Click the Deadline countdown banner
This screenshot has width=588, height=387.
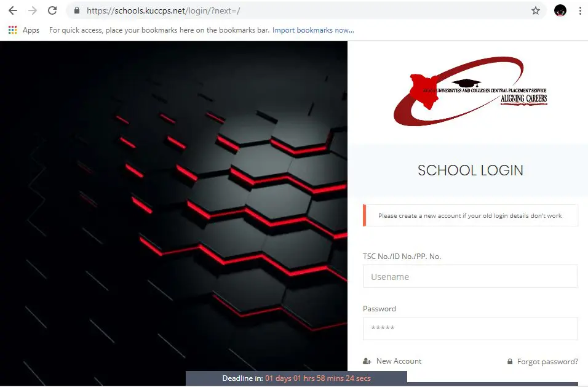[296, 378]
